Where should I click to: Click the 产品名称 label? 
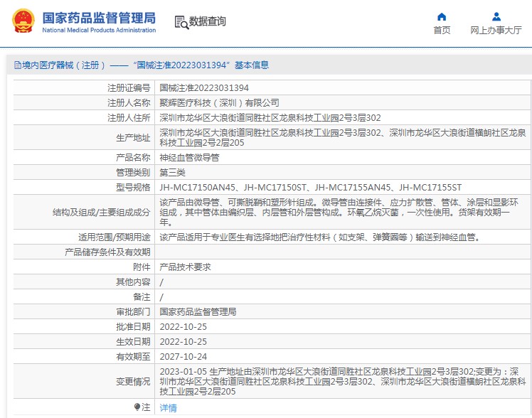coord(133,158)
